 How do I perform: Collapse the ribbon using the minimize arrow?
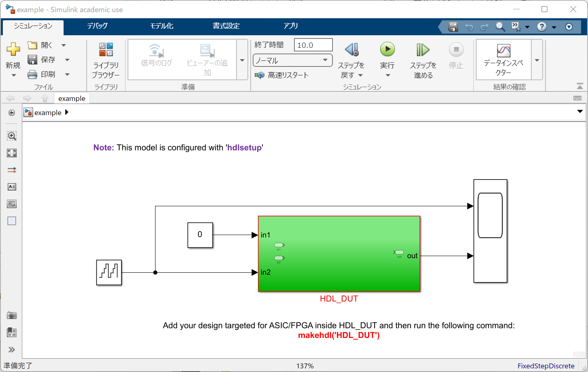(580, 86)
